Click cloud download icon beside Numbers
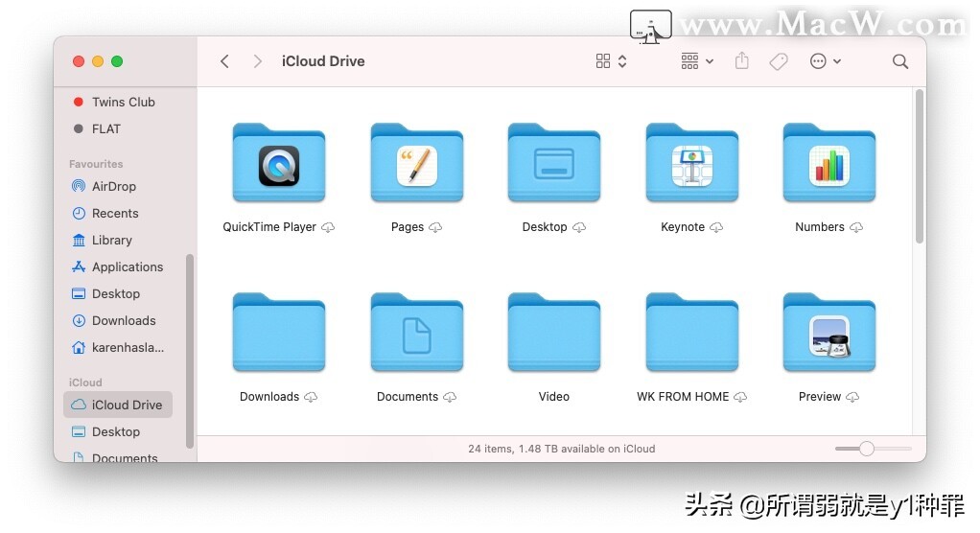 pos(856,227)
